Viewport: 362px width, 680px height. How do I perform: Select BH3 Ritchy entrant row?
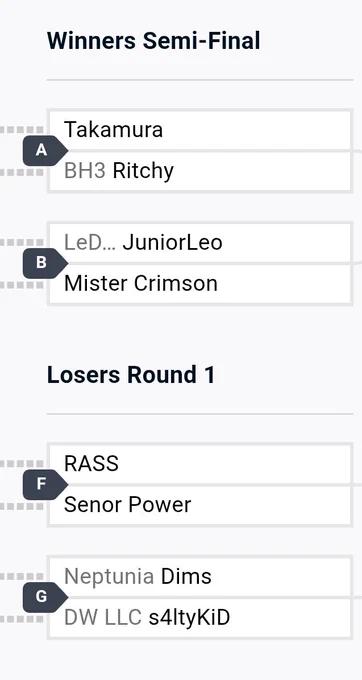[199, 171]
